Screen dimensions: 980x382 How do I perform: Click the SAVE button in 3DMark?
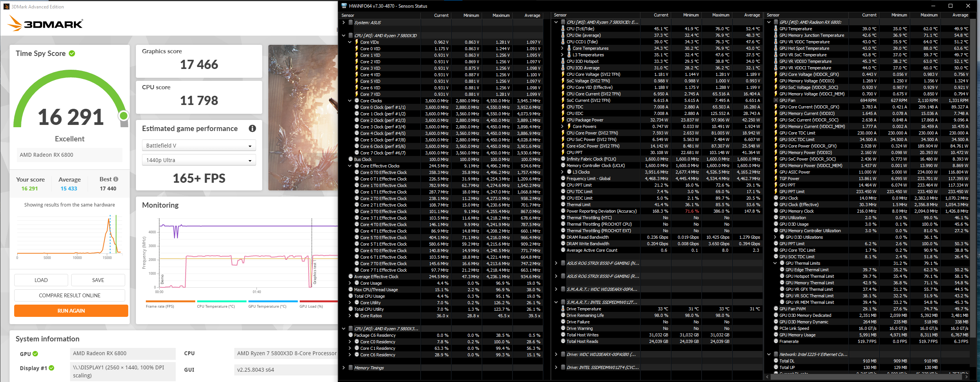(98, 280)
